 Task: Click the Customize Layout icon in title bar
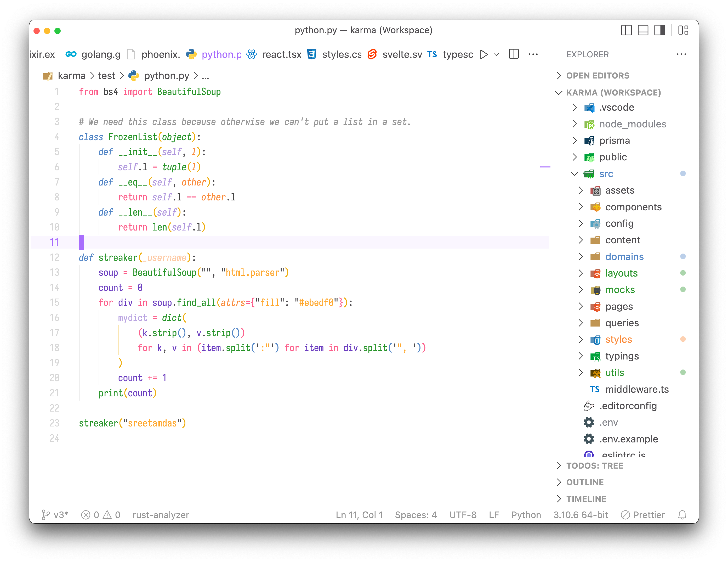click(x=683, y=30)
